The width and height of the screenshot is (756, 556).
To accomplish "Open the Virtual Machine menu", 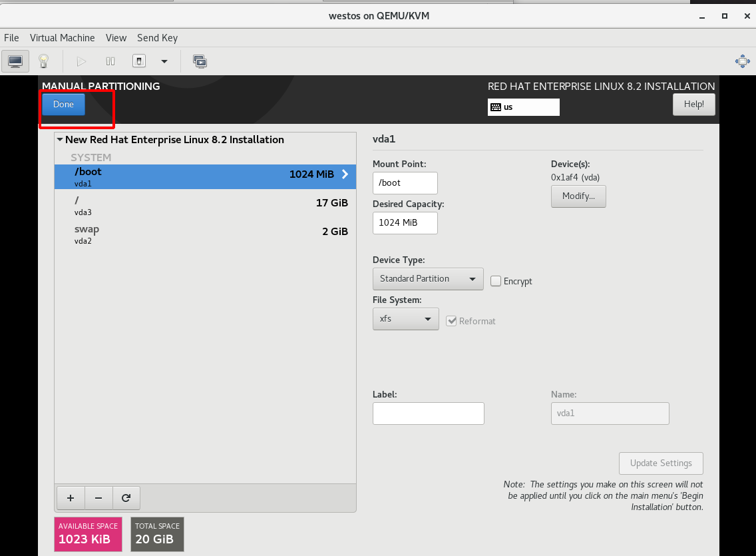I will [62, 37].
